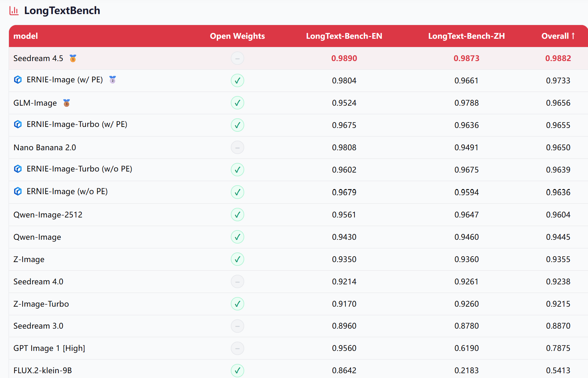Click the ERNIE logo beside ERNIE-Image-Turbo (w/o PE)
Screen dimensions: 588x378
point(18,169)
